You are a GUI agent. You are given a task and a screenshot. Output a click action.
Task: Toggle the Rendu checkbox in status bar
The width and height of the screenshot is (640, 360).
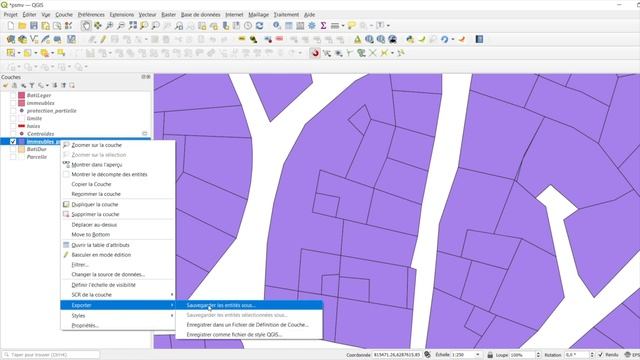pyautogui.click(x=600, y=355)
